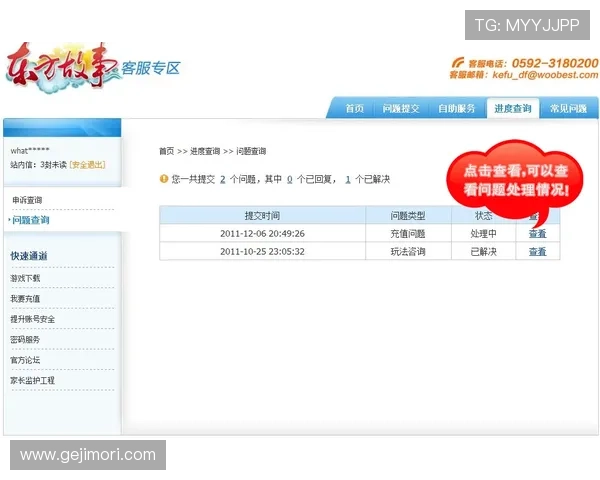The height and width of the screenshot is (480, 600).
Task: Open the 常见问题 tab
Action: click(x=569, y=108)
